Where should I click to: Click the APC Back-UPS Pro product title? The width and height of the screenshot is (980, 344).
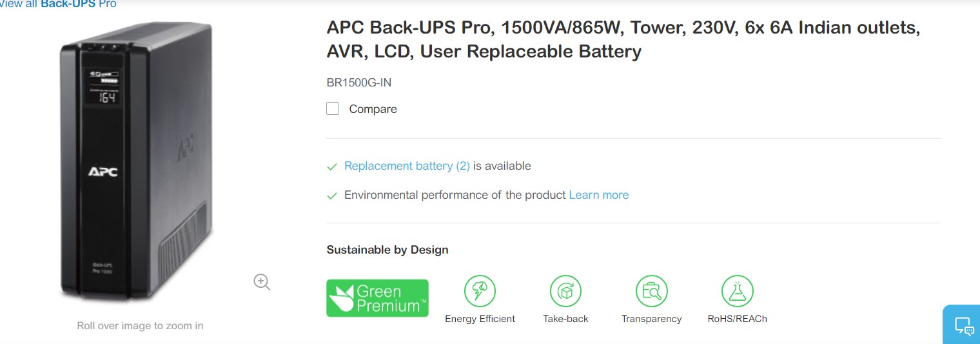pos(623,39)
